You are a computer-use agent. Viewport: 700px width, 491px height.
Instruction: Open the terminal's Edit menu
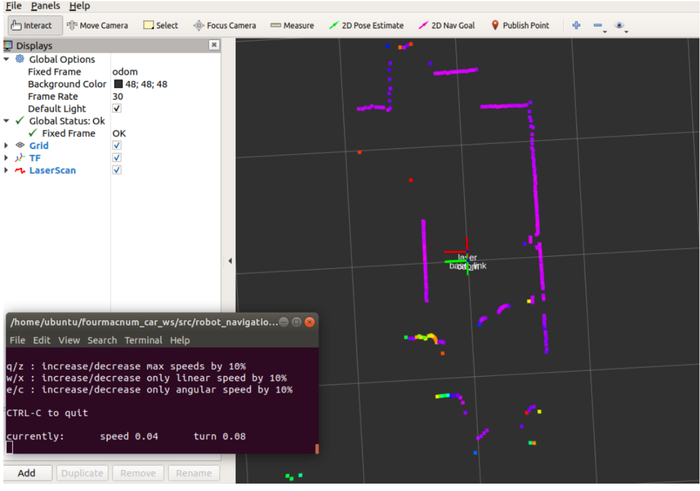coord(42,340)
